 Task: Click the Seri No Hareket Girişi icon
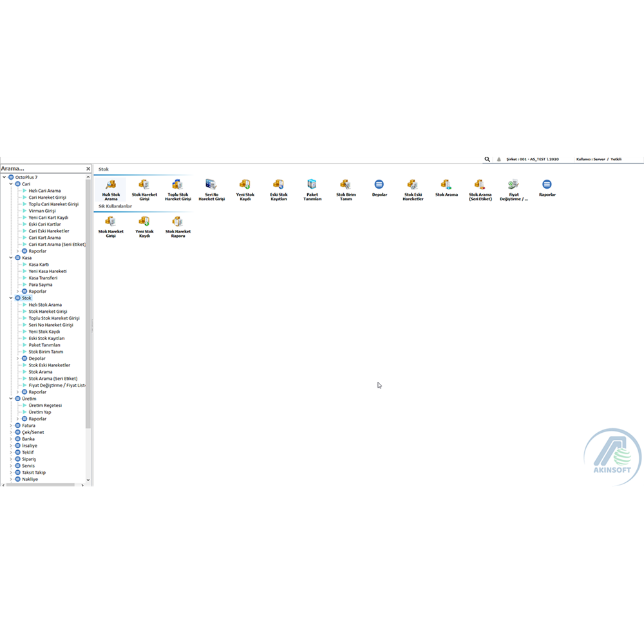point(211,185)
